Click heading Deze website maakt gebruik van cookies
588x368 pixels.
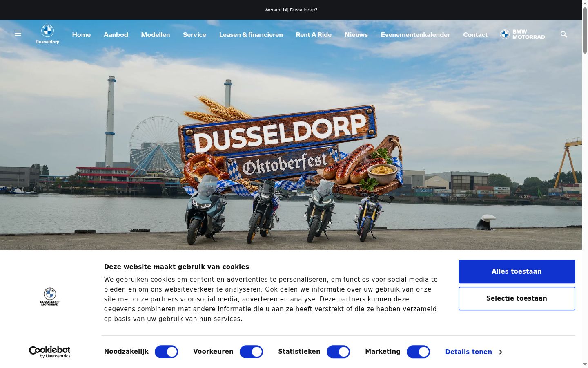point(176,267)
